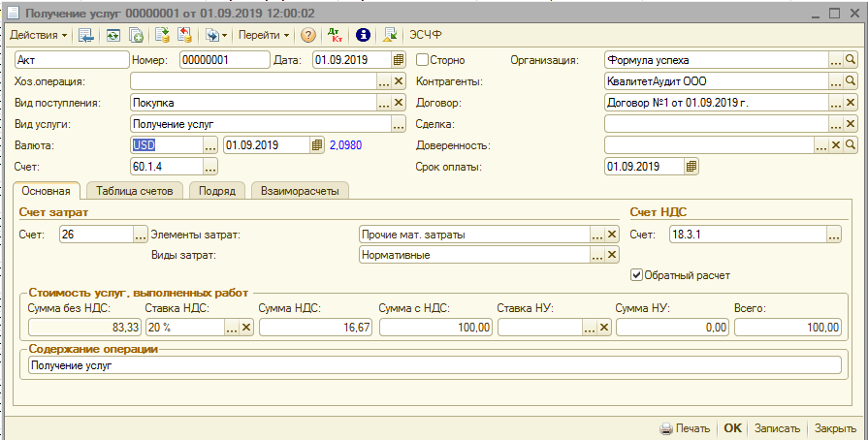Click the blue information icon in toolbar
Screen dimensions: 868x440
363,35
